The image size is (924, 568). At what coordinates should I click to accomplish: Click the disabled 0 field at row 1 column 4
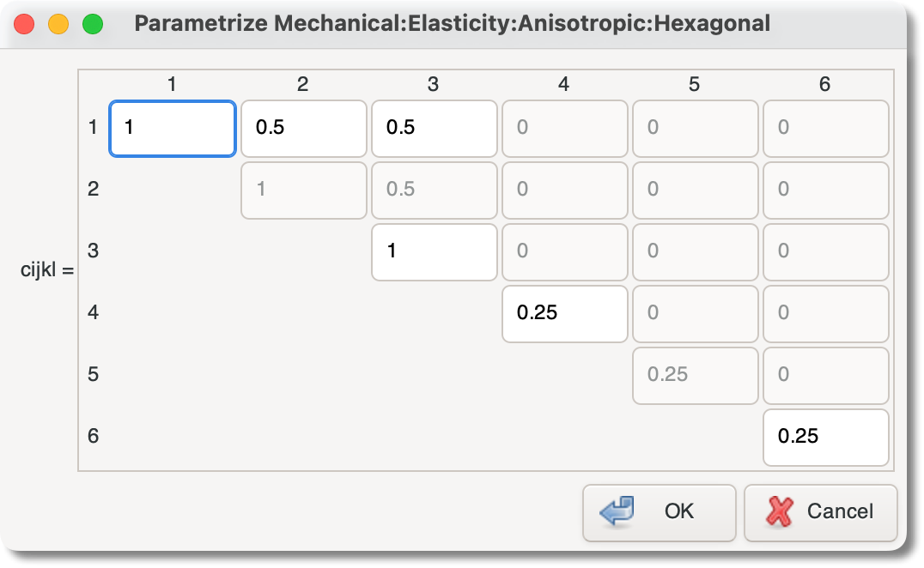564,128
